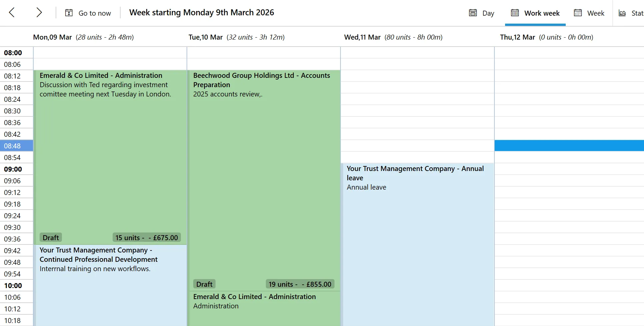The width and height of the screenshot is (644, 326).
Task: Switch to the Week tab
Action: pyautogui.click(x=596, y=13)
